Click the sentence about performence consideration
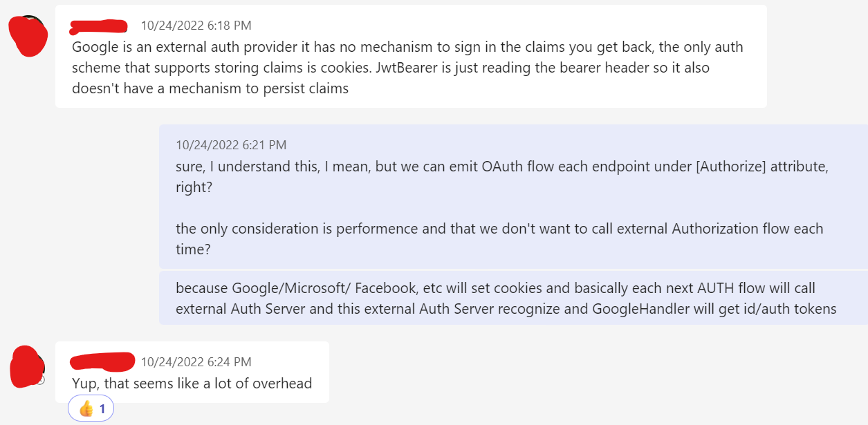 click(499, 238)
